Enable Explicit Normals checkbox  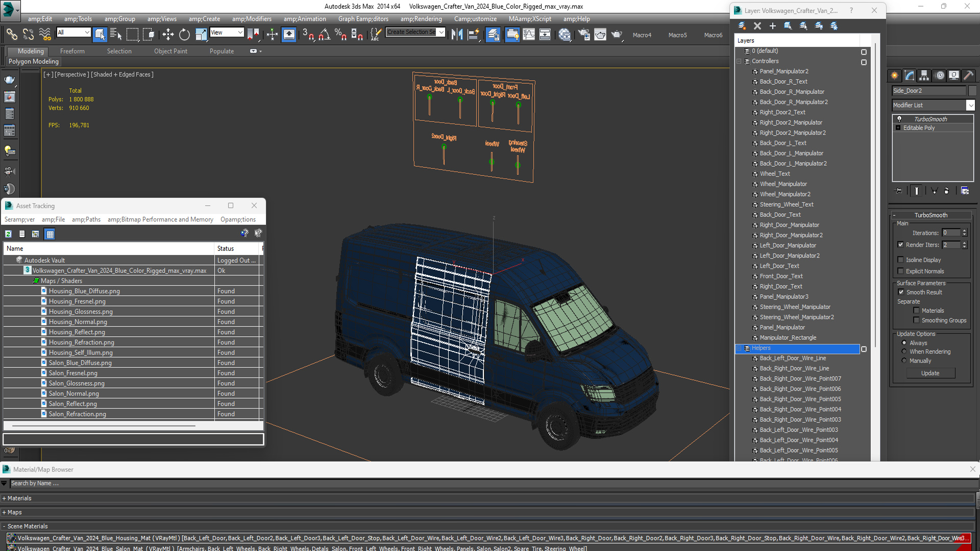coord(901,271)
